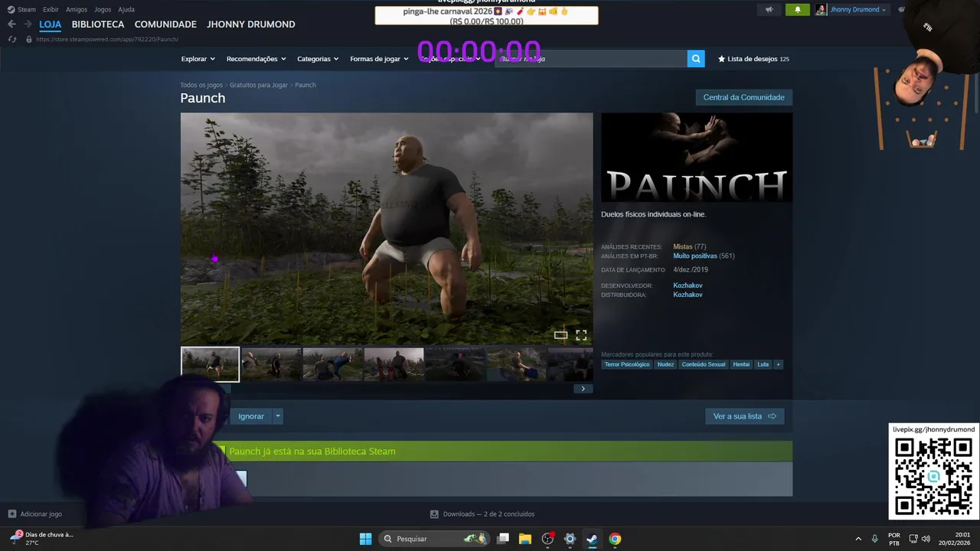Click the plus icon next to Adicionar jogo

11,514
